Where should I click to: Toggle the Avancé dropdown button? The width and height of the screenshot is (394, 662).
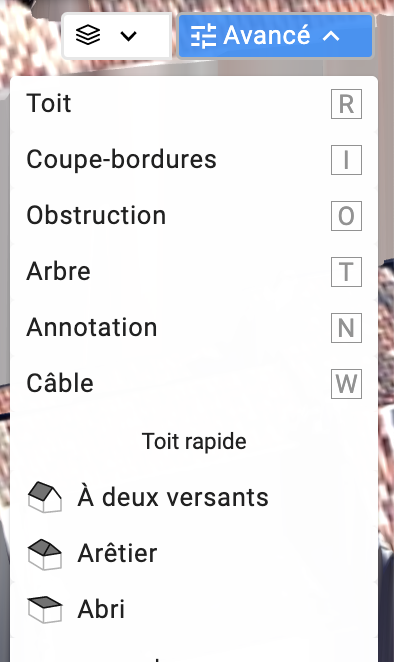(x=276, y=35)
